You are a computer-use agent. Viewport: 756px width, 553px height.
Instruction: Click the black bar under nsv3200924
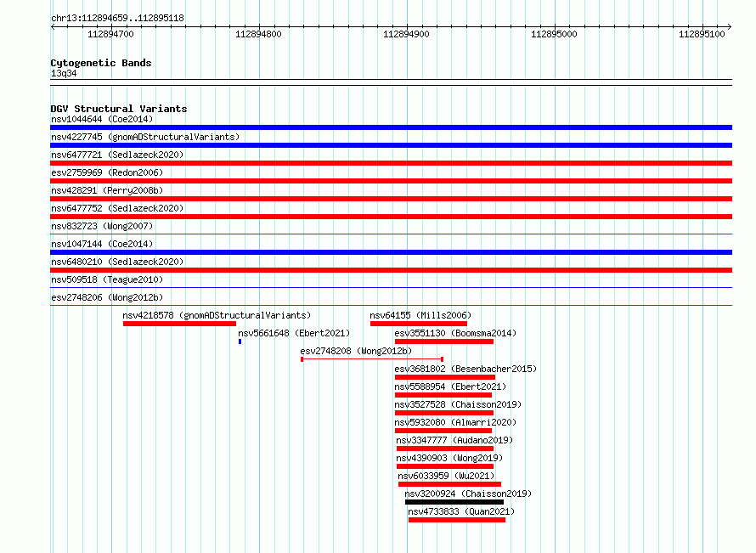[454, 502]
